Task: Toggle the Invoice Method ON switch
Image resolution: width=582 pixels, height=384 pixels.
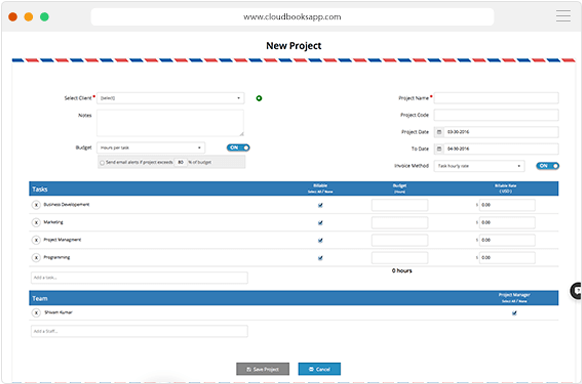Action: (x=547, y=166)
